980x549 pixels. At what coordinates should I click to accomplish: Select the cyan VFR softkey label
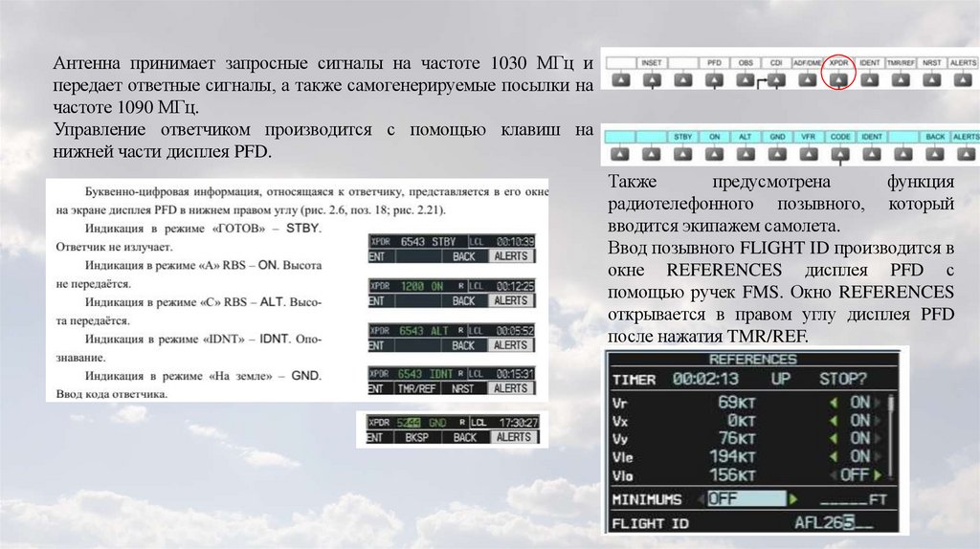[x=808, y=136]
